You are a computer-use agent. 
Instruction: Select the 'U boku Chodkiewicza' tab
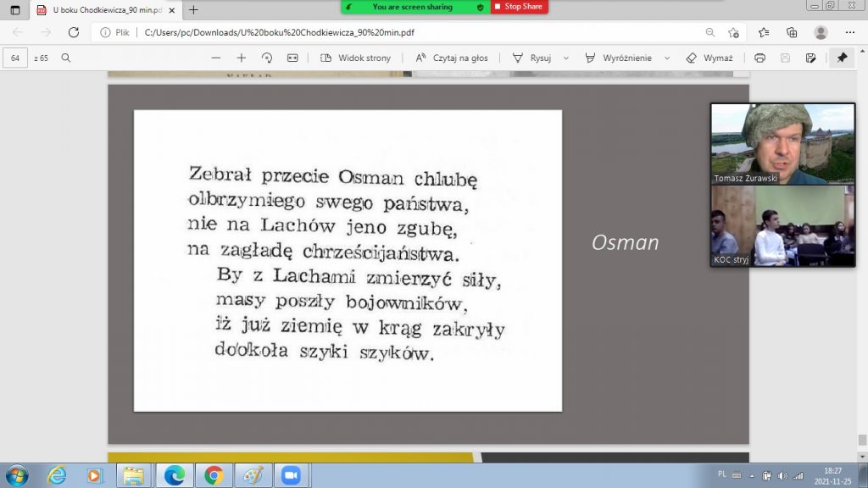tap(100, 10)
